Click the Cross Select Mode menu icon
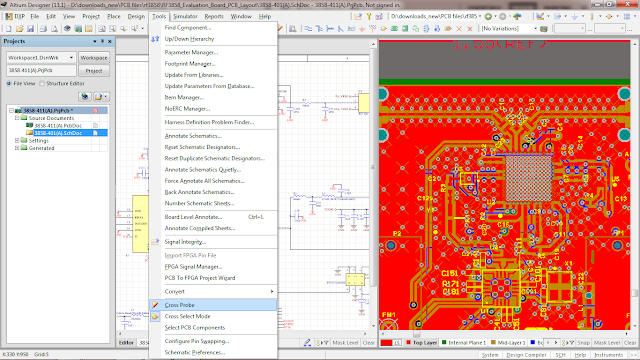Screen dimensions: 640x360 point(155,316)
